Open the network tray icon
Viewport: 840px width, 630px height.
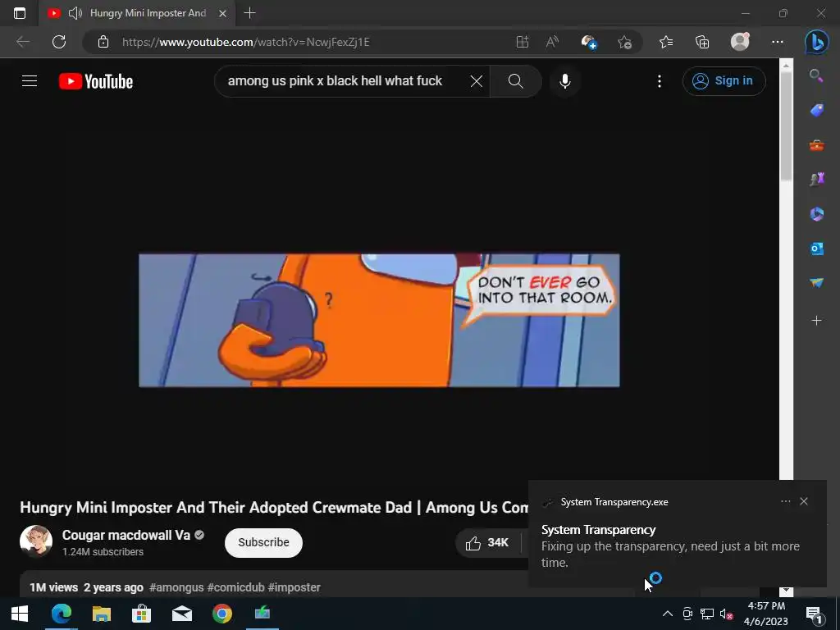click(706, 614)
